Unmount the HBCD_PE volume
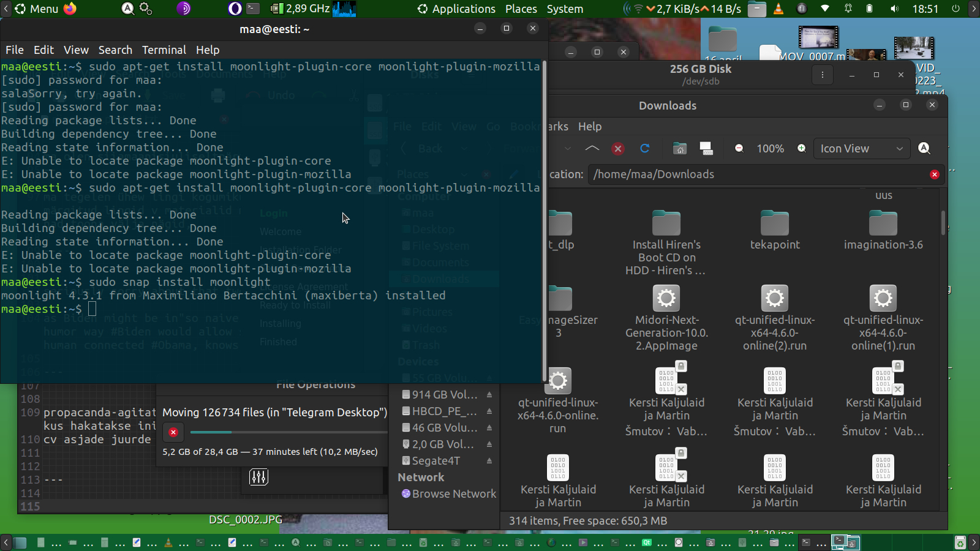 (489, 411)
